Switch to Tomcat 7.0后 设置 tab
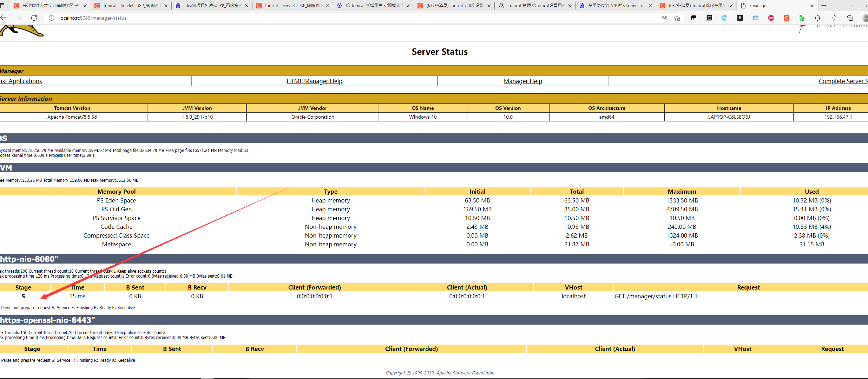Screen dimensions: 868x379 pos(454,6)
